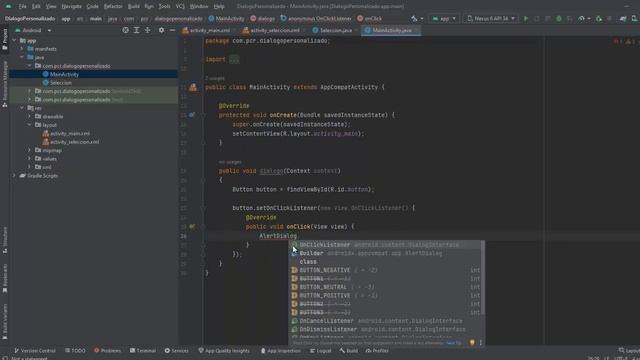Select Seleccion class in project tree

pos(61,83)
